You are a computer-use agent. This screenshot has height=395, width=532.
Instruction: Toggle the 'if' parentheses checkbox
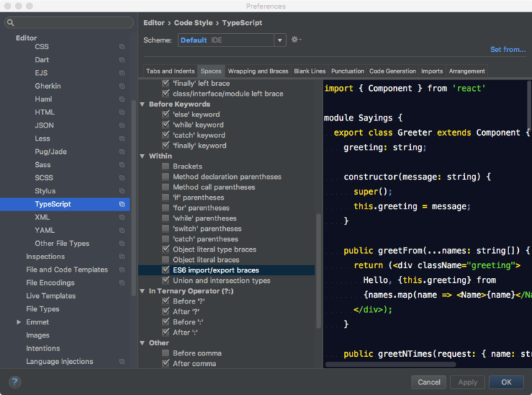click(166, 197)
